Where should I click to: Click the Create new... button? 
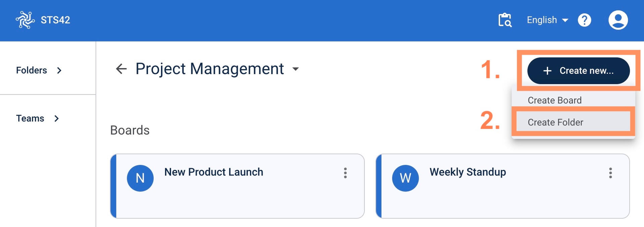click(578, 71)
